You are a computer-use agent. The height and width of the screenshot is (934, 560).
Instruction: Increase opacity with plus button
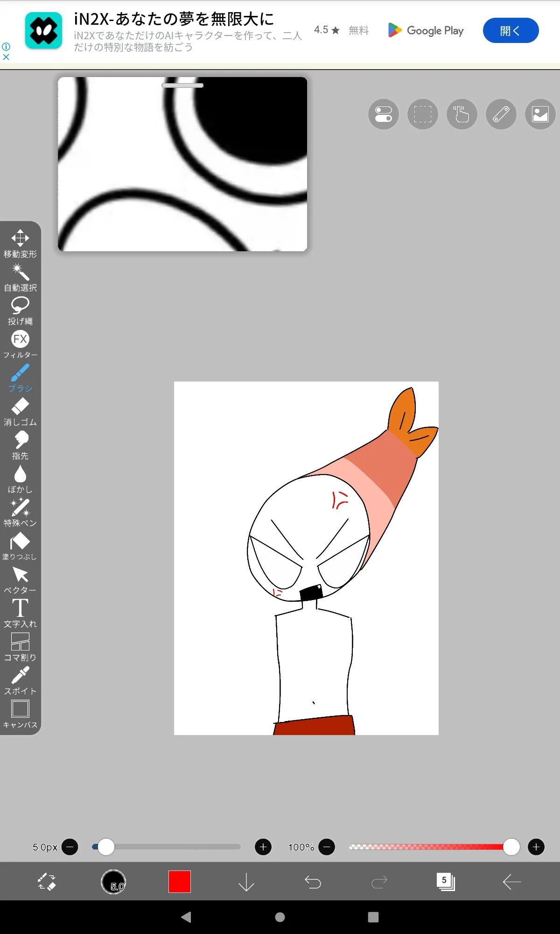[x=536, y=847]
